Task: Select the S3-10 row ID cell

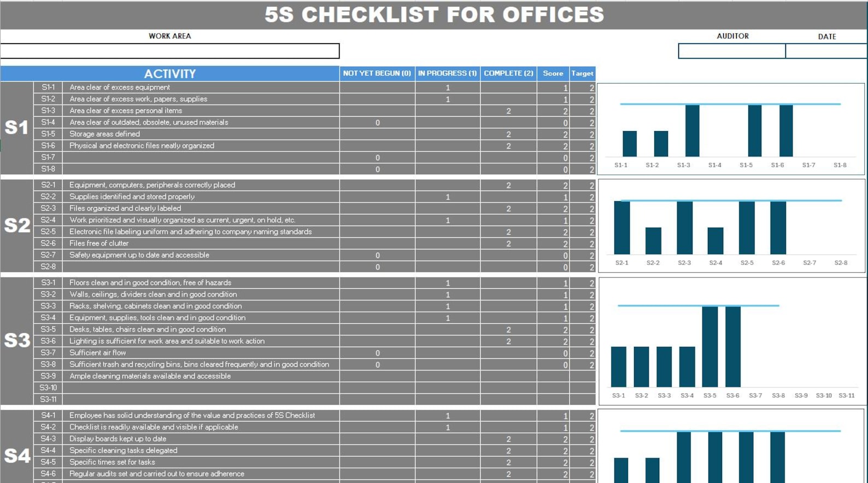Action: [x=48, y=388]
